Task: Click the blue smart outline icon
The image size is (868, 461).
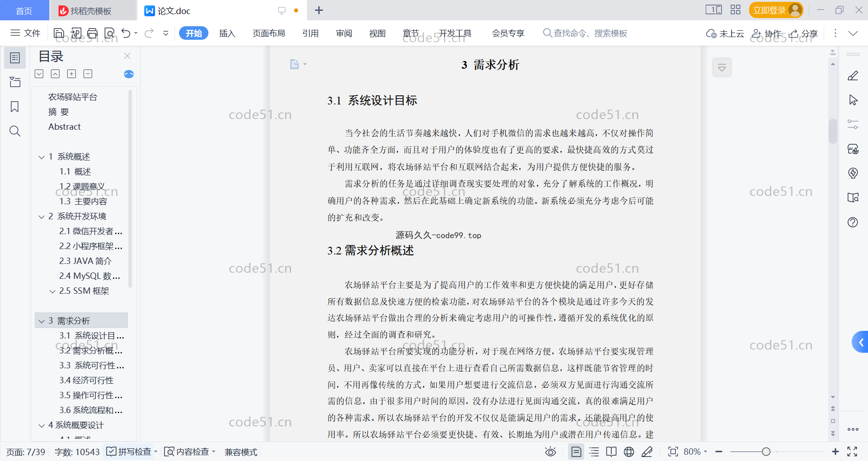Action: [129, 74]
